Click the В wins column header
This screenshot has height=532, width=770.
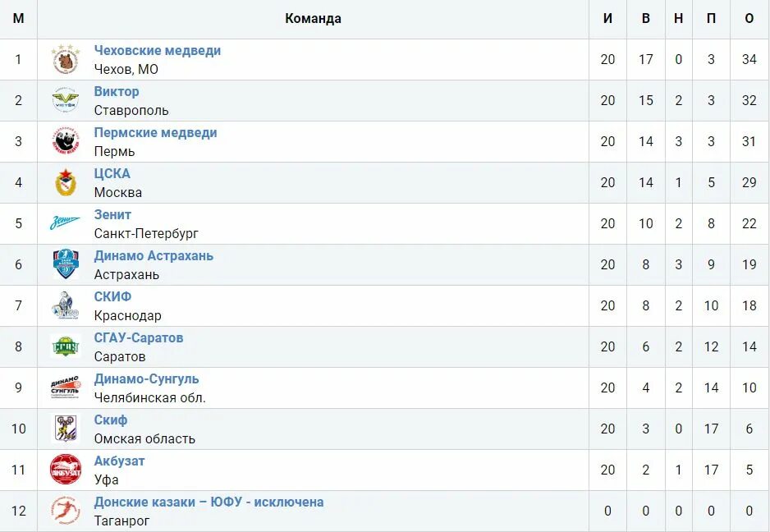click(646, 19)
